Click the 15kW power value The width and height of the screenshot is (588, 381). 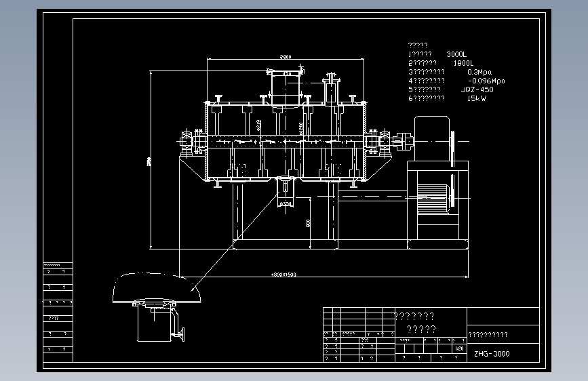477,98
